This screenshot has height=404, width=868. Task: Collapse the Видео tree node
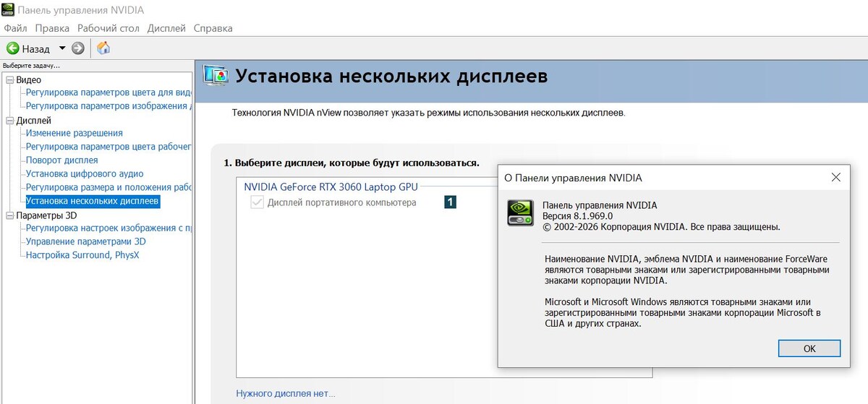10,80
